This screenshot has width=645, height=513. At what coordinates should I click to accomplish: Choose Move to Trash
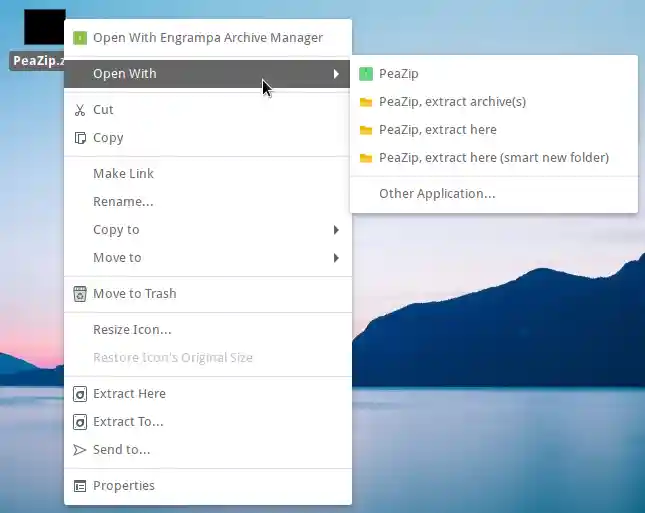click(x=208, y=294)
